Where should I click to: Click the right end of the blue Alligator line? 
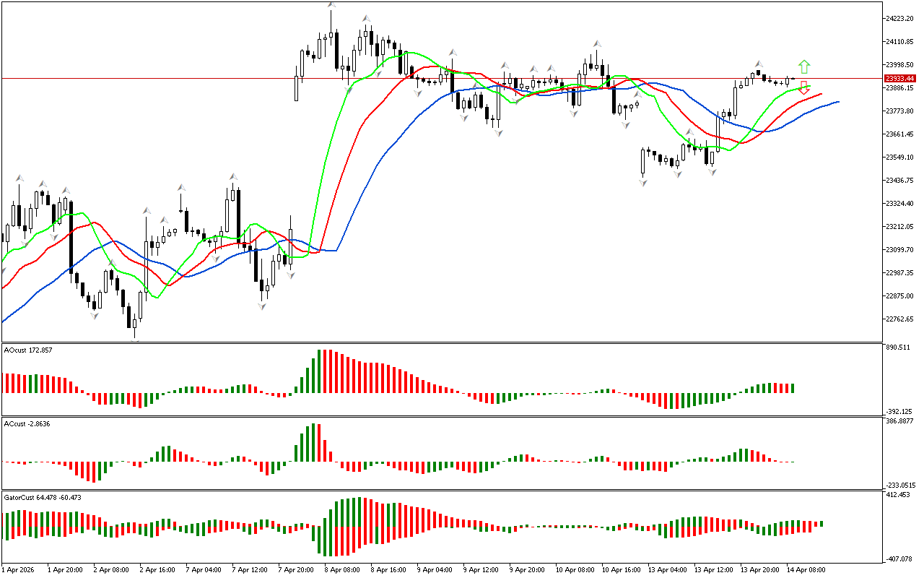pyautogui.click(x=837, y=102)
